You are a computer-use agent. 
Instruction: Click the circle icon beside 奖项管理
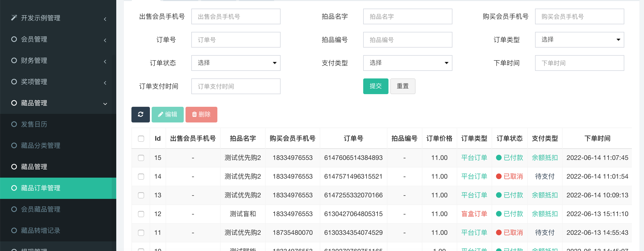tap(14, 82)
